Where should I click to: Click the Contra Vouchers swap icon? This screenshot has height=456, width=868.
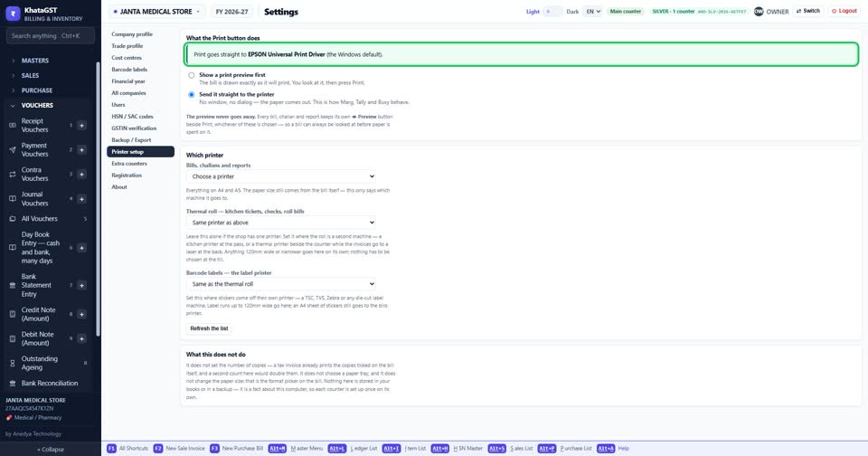12,175
